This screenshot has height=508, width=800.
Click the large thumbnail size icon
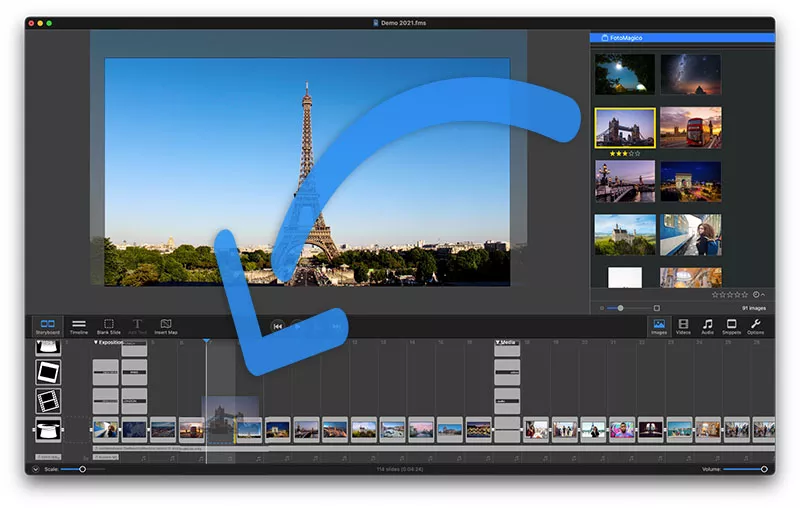(657, 308)
